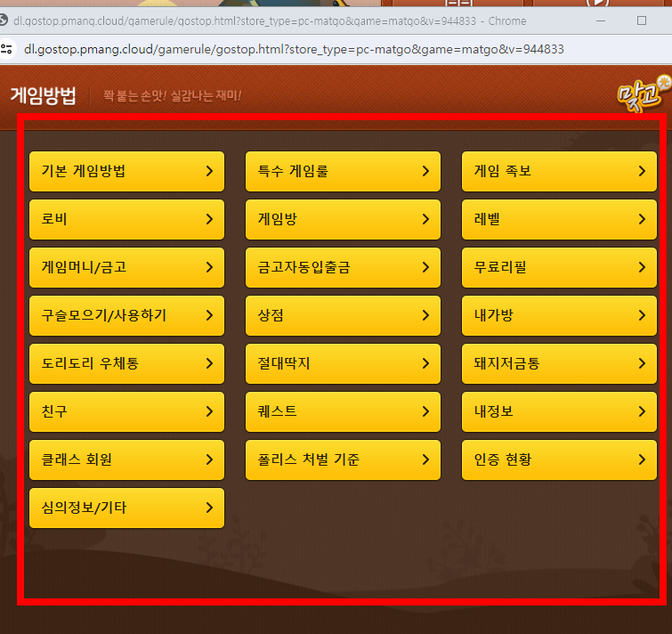Click the 게임방법 page heading

pos(43,95)
